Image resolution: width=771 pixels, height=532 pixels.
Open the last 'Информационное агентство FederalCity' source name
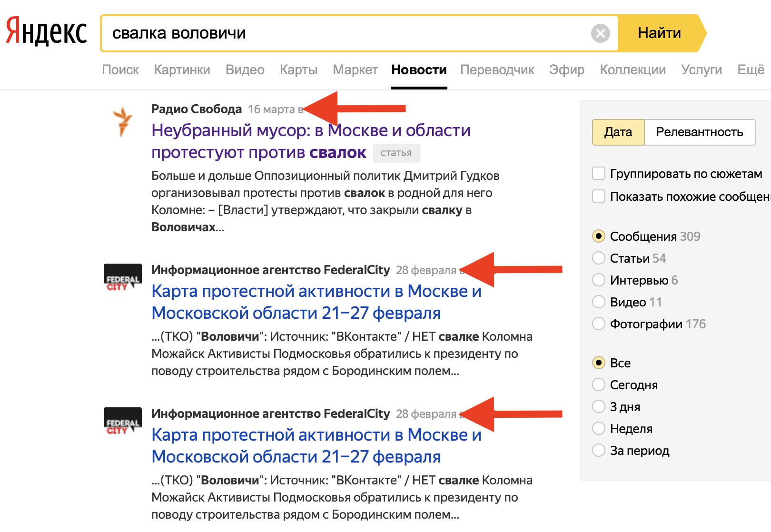tap(271, 414)
